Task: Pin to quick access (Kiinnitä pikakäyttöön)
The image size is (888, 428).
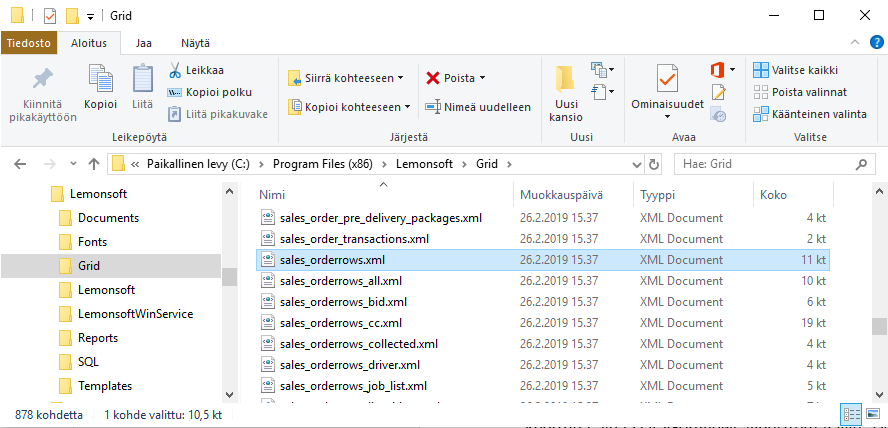Action: tap(43, 95)
